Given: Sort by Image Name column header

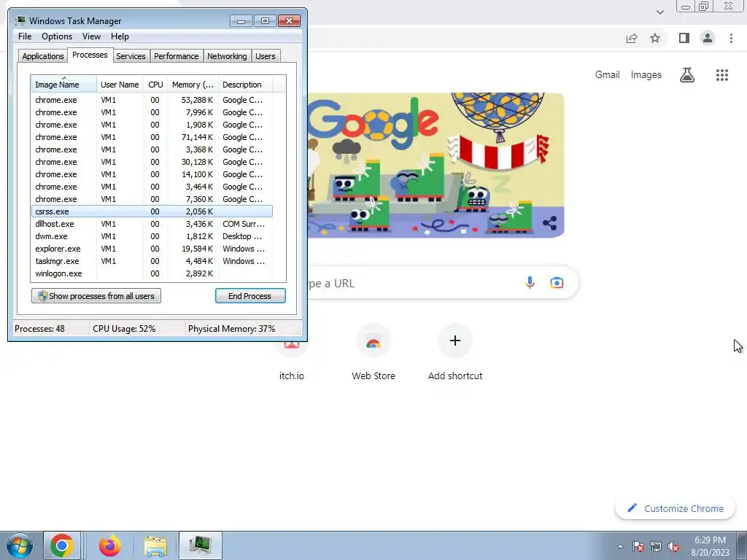Looking at the screenshot, I should [64, 85].
